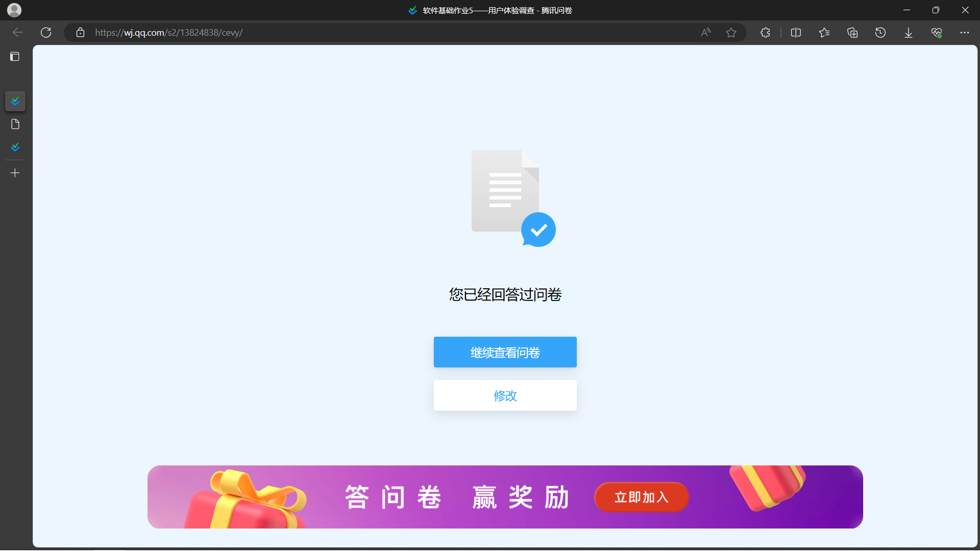
Task: Switch to the second Tencent survey tab
Action: tap(15, 147)
